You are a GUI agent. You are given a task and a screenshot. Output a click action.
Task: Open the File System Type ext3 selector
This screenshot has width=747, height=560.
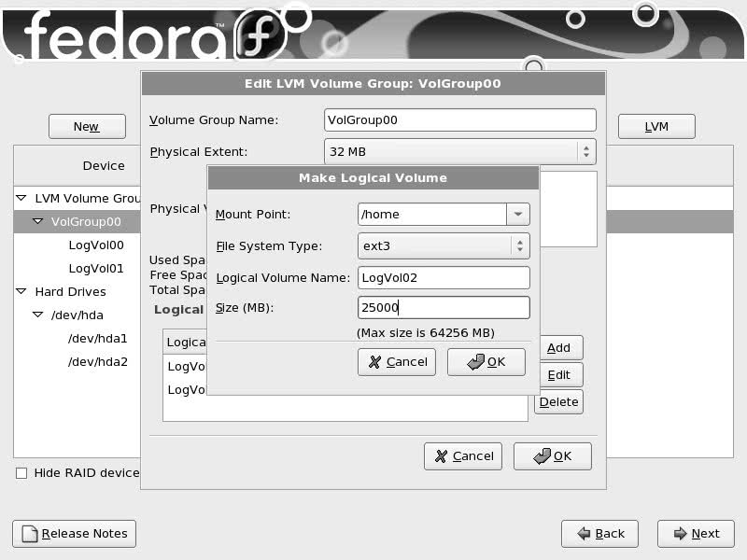pyautogui.click(x=444, y=246)
